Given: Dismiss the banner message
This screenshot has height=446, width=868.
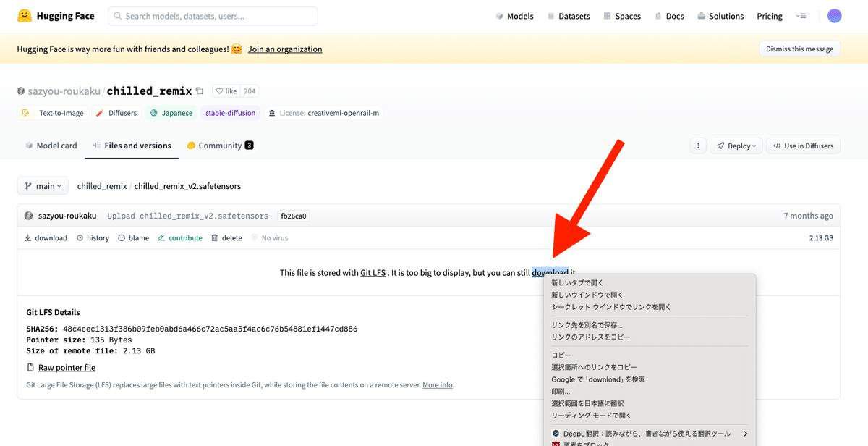Looking at the screenshot, I should click(x=799, y=49).
